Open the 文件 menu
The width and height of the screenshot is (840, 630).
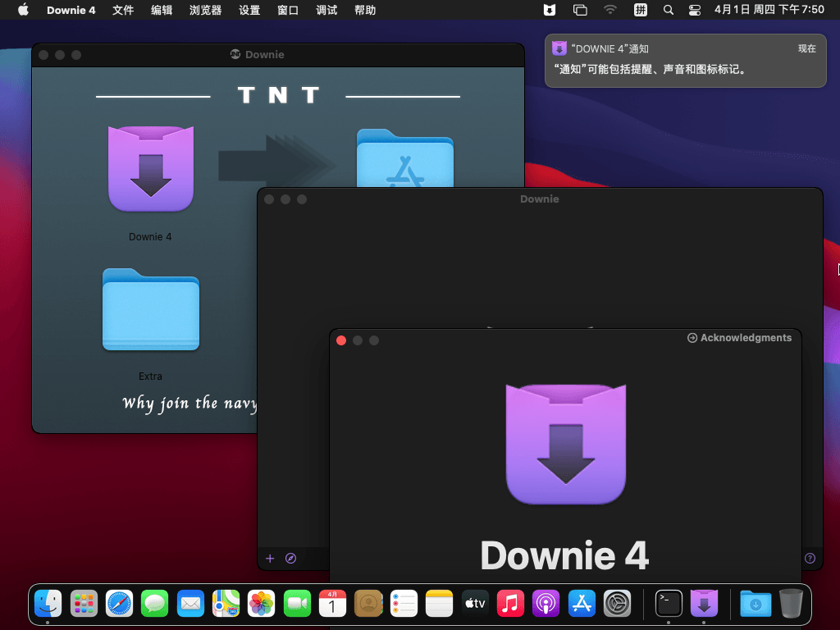(x=123, y=10)
